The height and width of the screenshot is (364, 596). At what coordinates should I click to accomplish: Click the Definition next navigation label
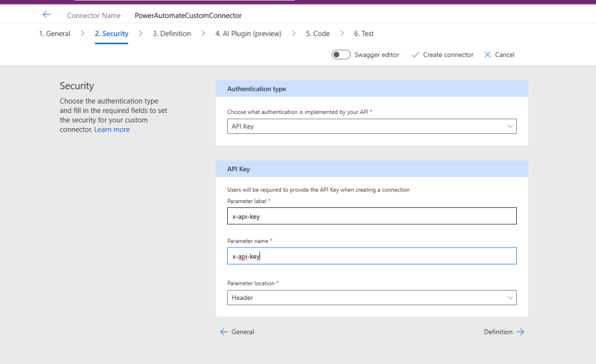[x=498, y=332]
